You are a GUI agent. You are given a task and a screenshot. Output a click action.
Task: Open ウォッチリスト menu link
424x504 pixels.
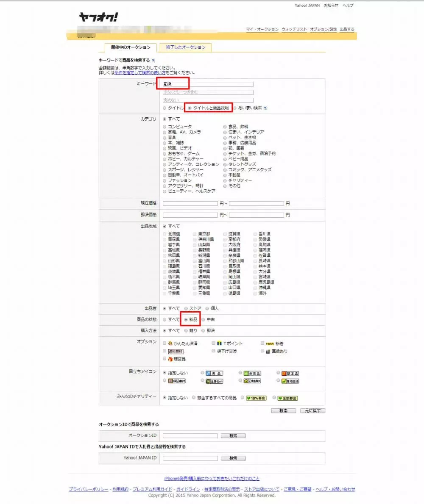click(x=294, y=29)
